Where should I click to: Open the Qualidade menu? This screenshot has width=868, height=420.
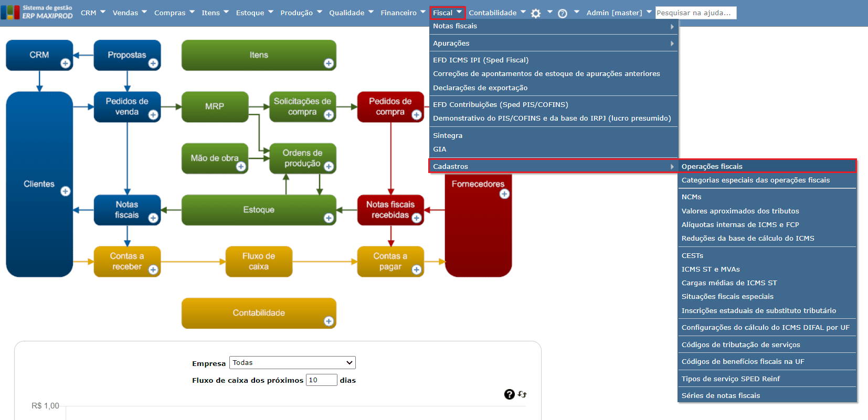click(351, 13)
